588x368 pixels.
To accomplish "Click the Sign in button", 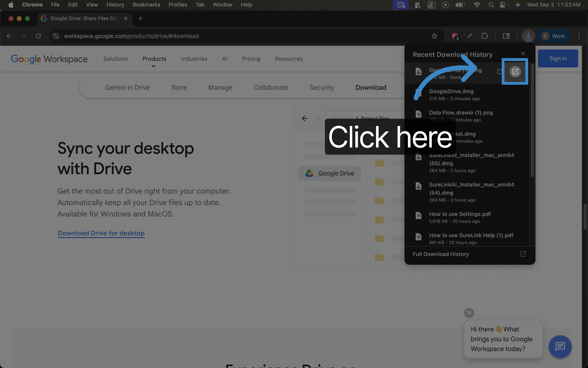I will (558, 58).
